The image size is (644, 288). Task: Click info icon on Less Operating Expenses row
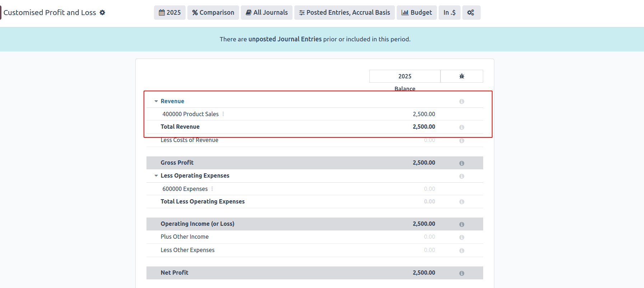tap(462, 176)
